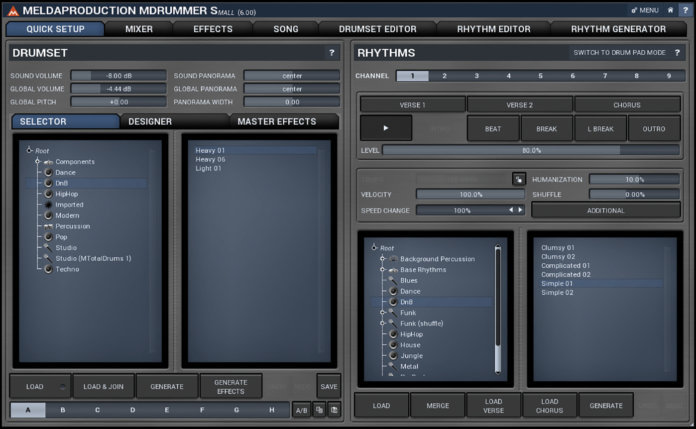Select rhythm channel 3
The image size is (696, 429).
coord(476,76)
